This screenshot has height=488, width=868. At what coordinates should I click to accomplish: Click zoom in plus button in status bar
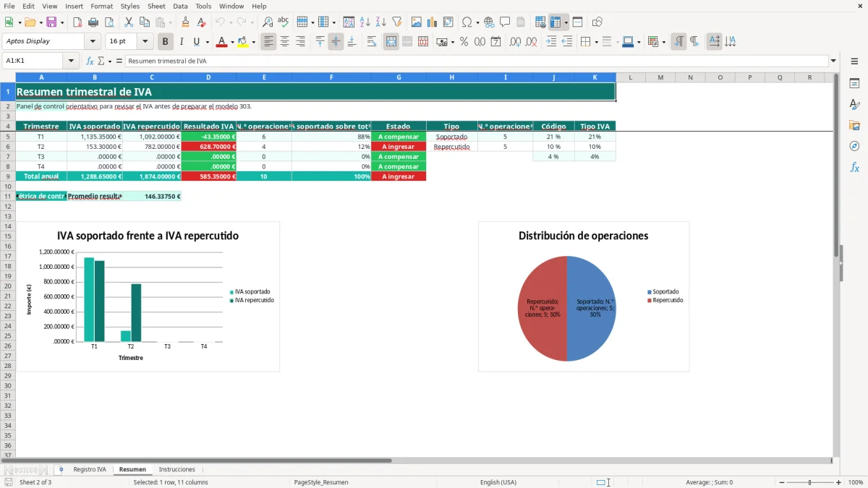click(x=839, y=482)
